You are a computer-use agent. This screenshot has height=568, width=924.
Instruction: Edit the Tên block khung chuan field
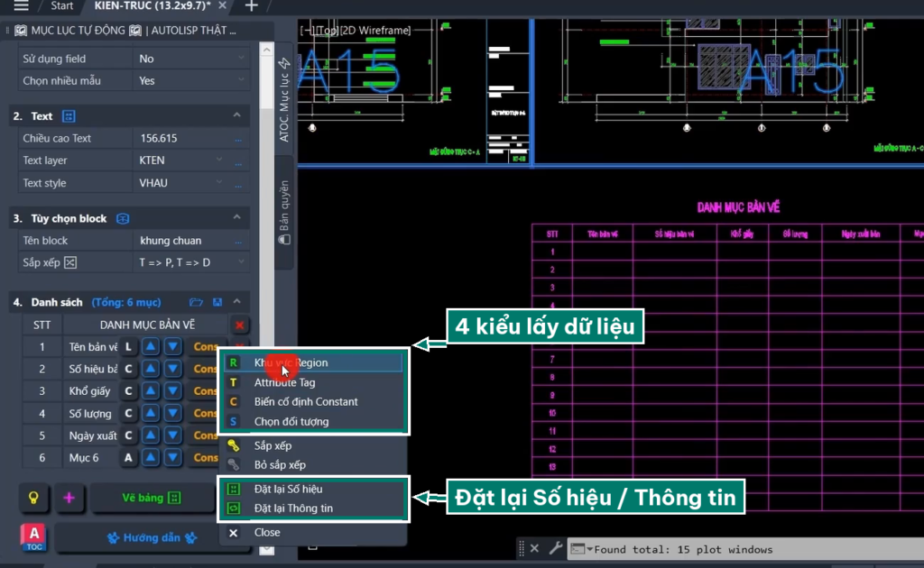pyautogui.click(x=182, y=241)
